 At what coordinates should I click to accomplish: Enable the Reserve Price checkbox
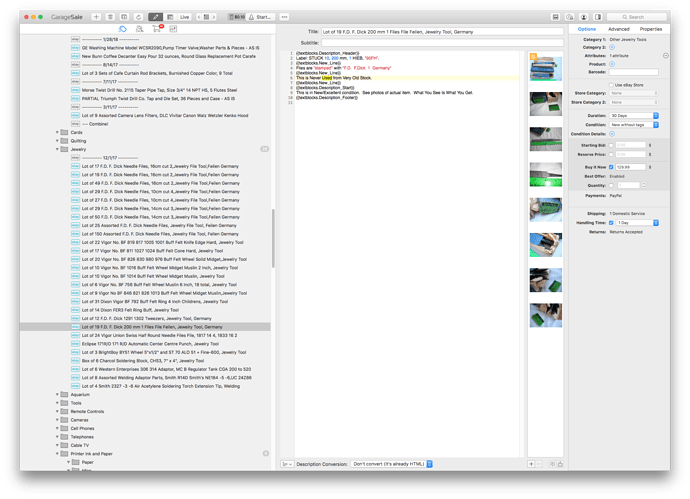[611, 154]
